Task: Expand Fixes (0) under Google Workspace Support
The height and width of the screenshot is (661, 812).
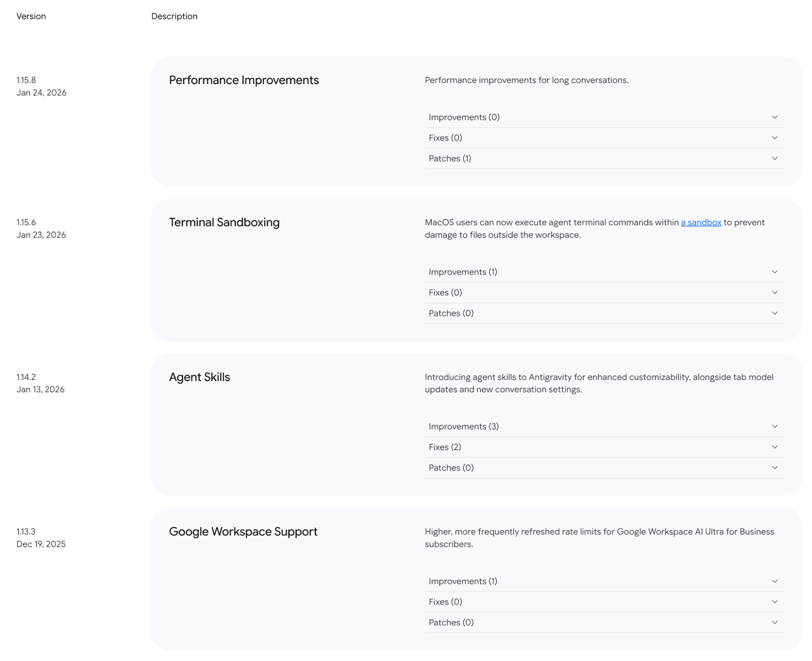Action: (x=604, y=602)
